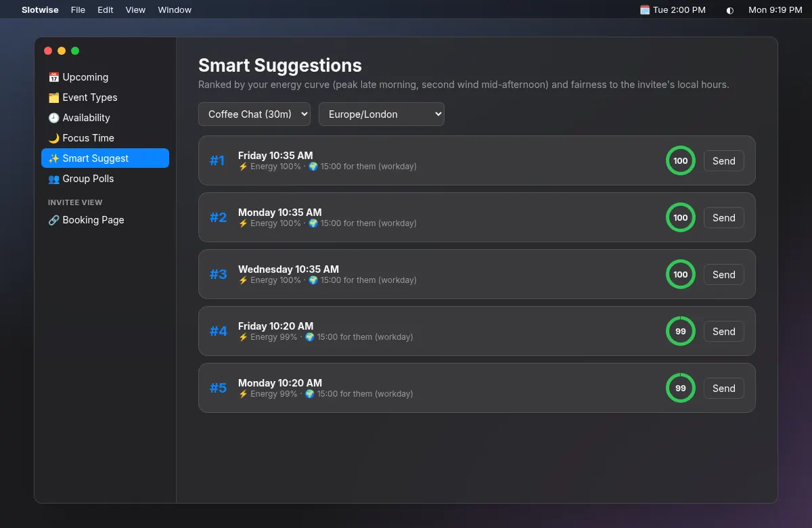Open the Edit menu

pos(106,10)
